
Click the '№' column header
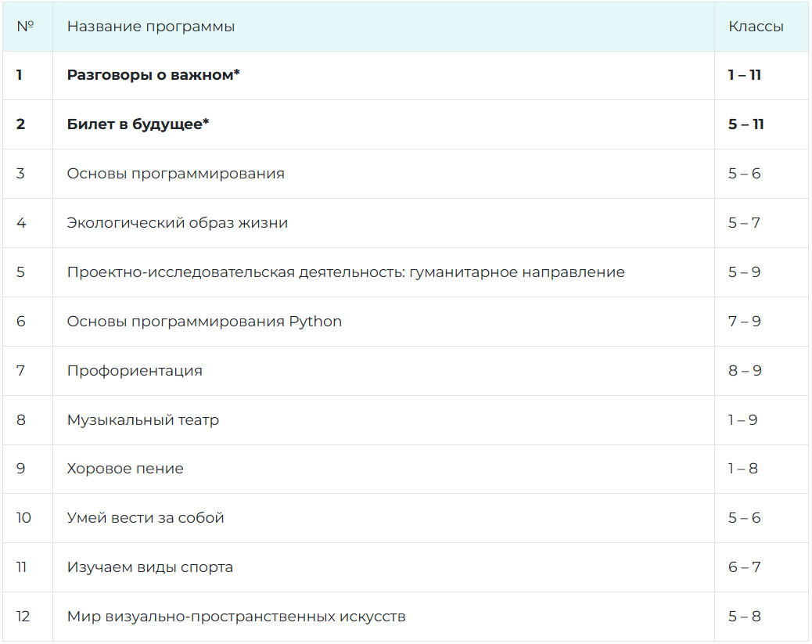tap(25, 26)
